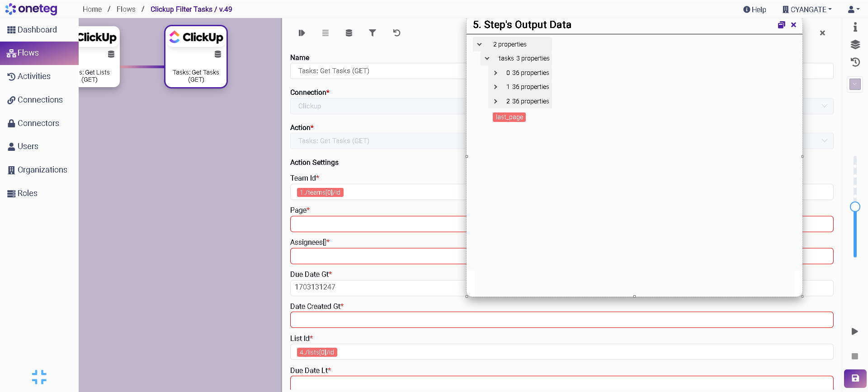Click the undo reset arrow icon
Viewport: 868px width, 392px height.
396,33
